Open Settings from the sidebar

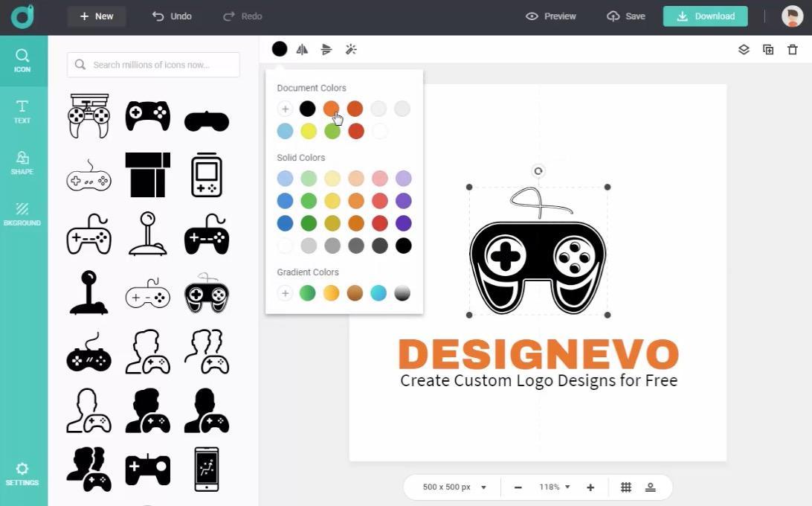22,475
